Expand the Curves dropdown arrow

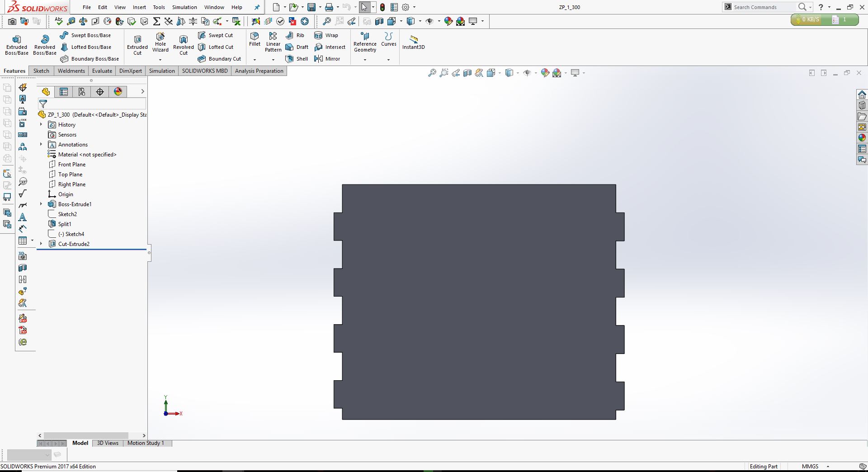tap(388, 60)
